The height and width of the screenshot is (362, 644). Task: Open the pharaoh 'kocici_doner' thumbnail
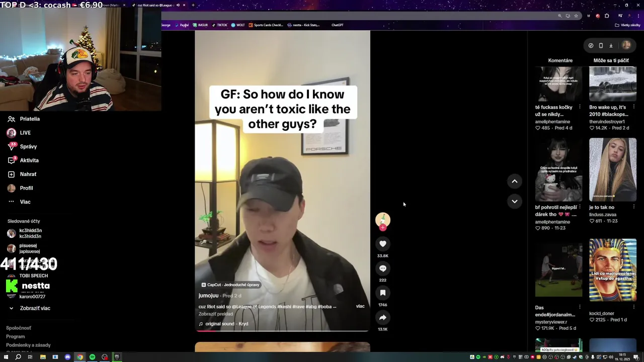[612, 270]
